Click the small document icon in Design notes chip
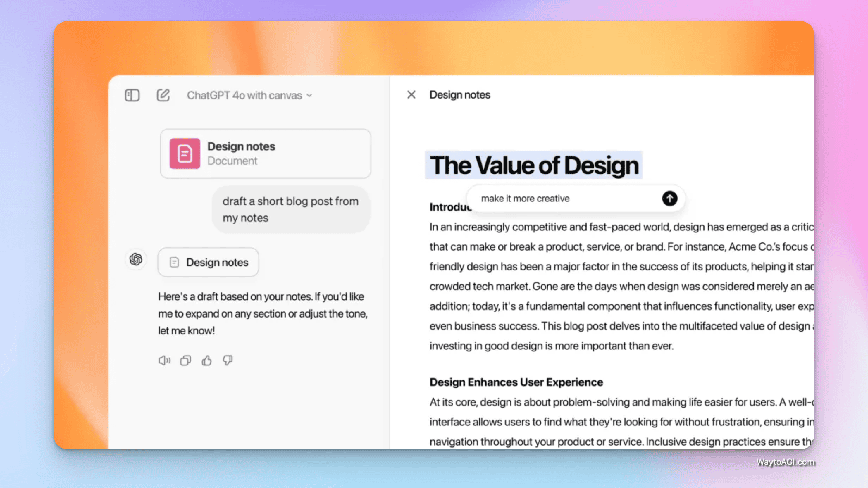The height and width of the screenshot is (488, 868). click(x=174, y=262)
